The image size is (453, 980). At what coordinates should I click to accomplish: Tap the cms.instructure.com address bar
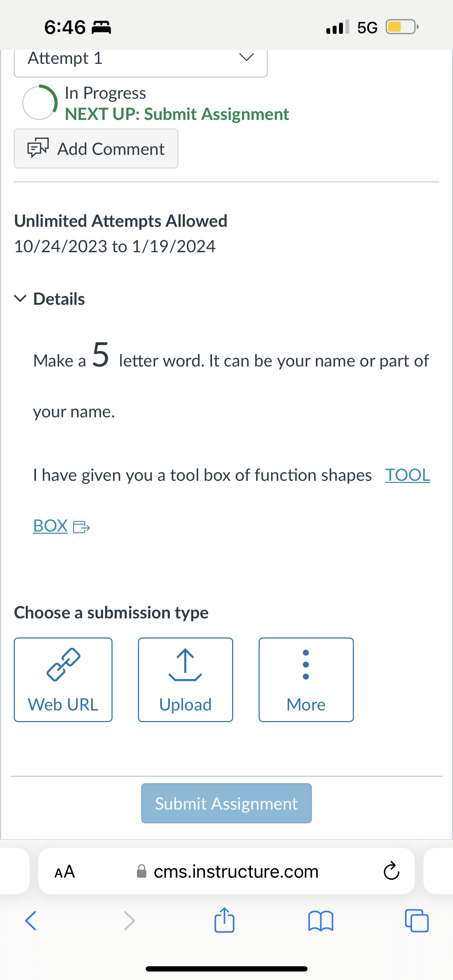pos(228,871)
